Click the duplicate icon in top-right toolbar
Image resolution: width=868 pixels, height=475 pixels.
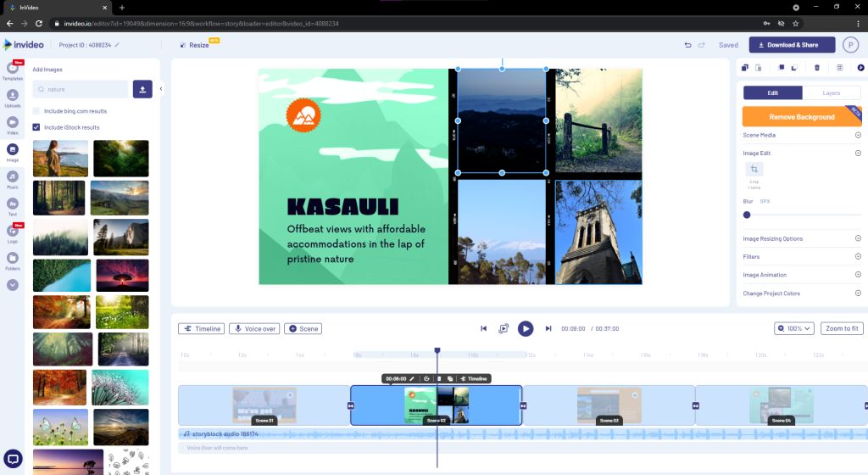pos(744,68)
